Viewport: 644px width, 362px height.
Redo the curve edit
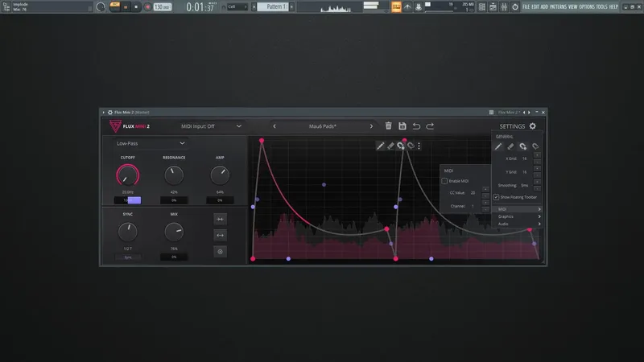pyautogui.click(x=430, y=126)
